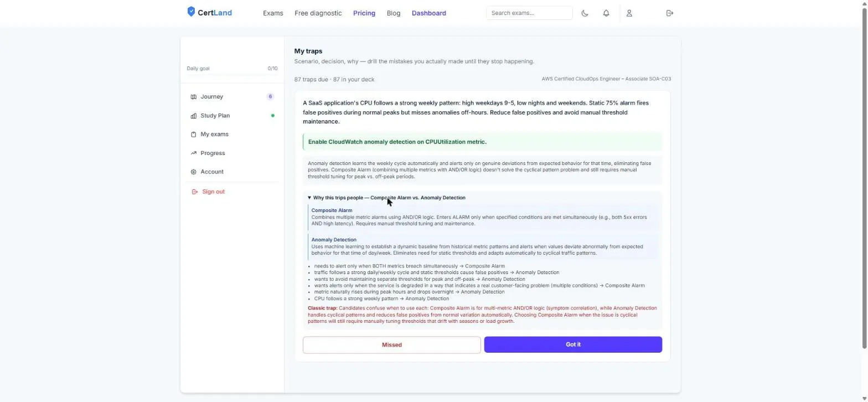Screen dimensions: 868x402
Task: Click the Journey map icon in the sidebar
Action: 193,97
